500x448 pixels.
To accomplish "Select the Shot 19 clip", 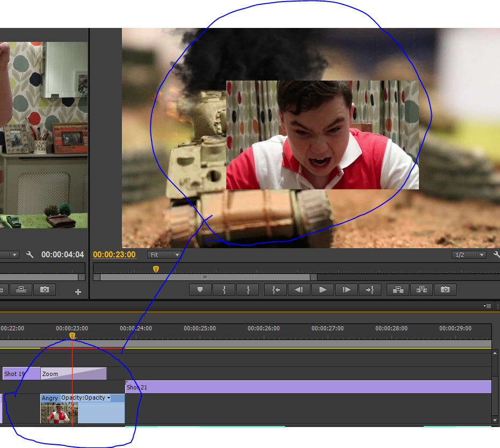I will coord(21,374).
